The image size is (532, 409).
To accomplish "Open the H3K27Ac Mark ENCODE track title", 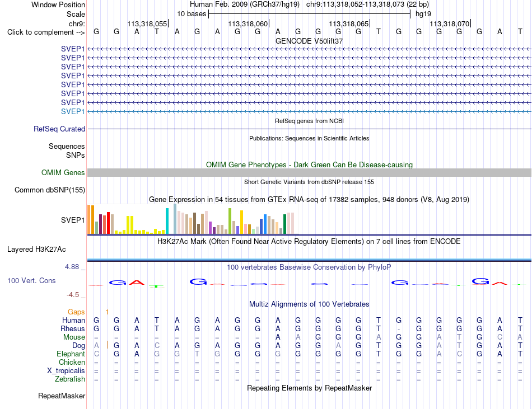I will click(x=309, y=242).
